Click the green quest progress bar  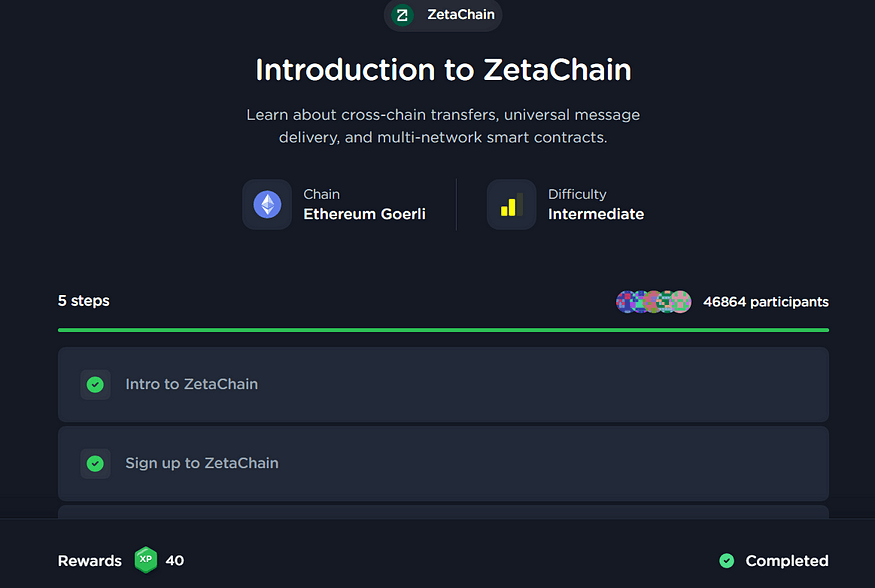click(x=443, y=329)
